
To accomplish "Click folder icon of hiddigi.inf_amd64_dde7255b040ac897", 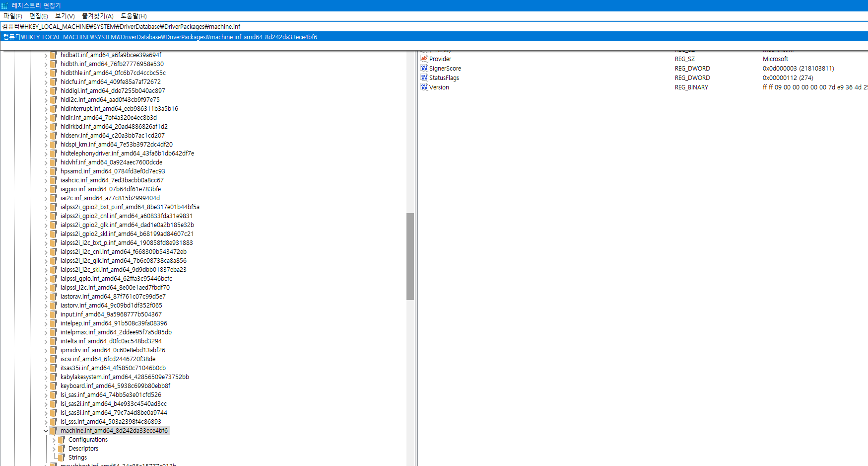I will click(x=54, y=91).
